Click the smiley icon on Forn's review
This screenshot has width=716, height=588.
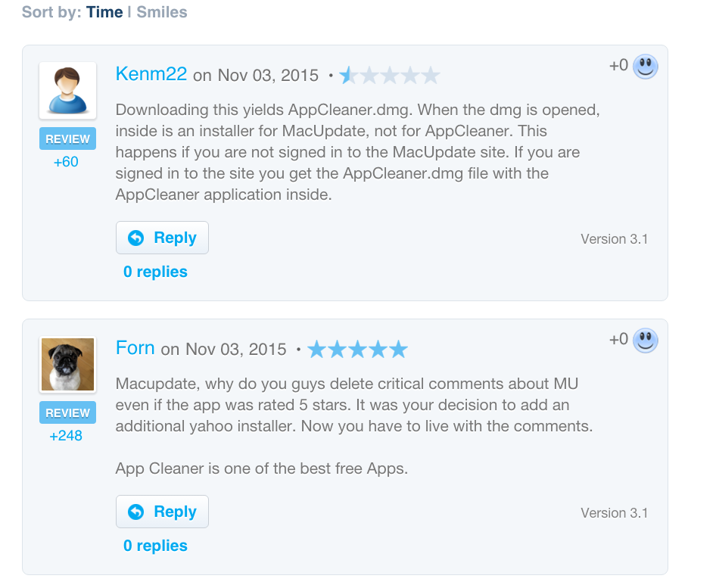pos(645,341)
